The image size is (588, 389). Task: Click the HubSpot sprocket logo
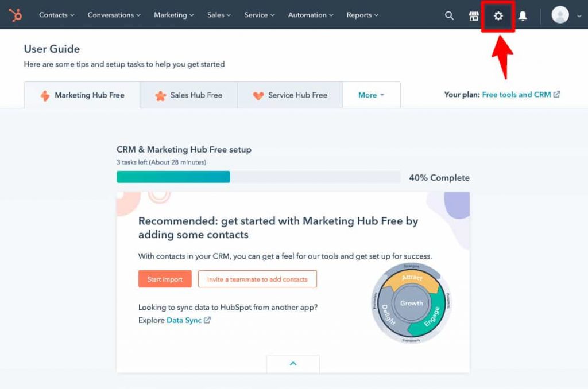point(16,15)
